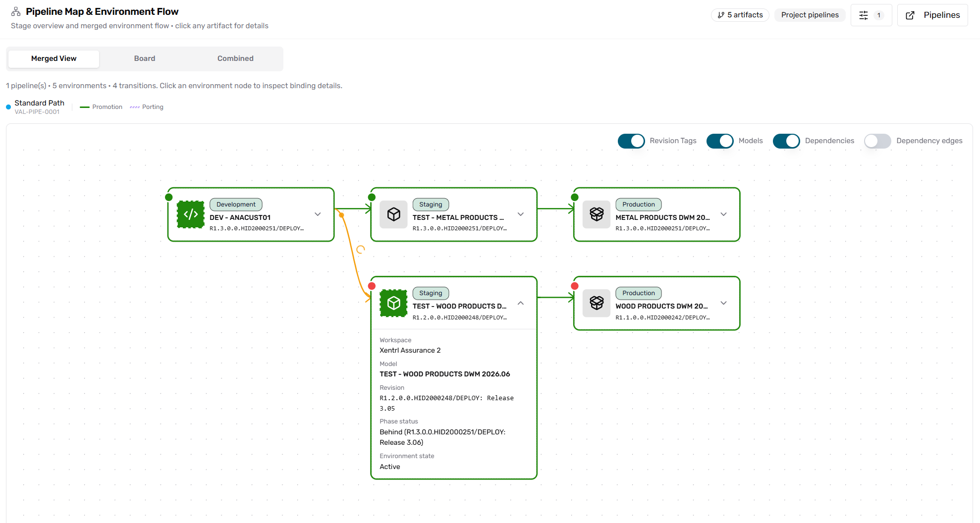Click the 5 artifacts badge
980x523 pixels.
[x=740, y=15]
